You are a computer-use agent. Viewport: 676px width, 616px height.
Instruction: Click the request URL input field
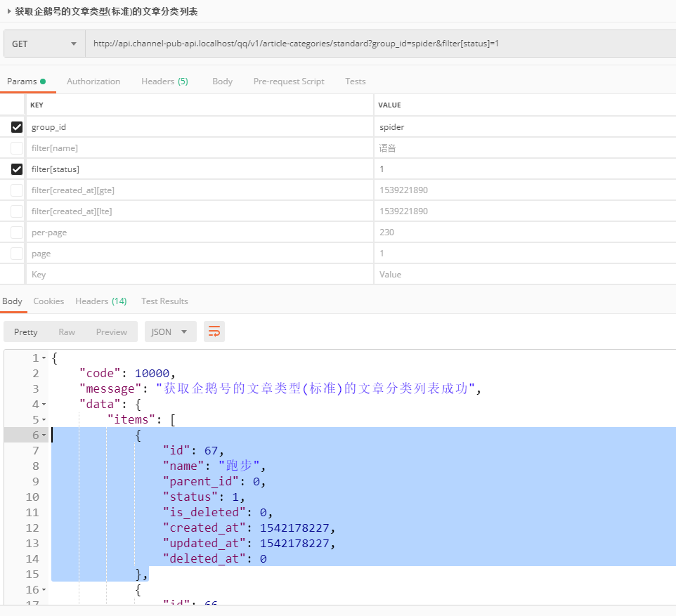click(379, 44)
